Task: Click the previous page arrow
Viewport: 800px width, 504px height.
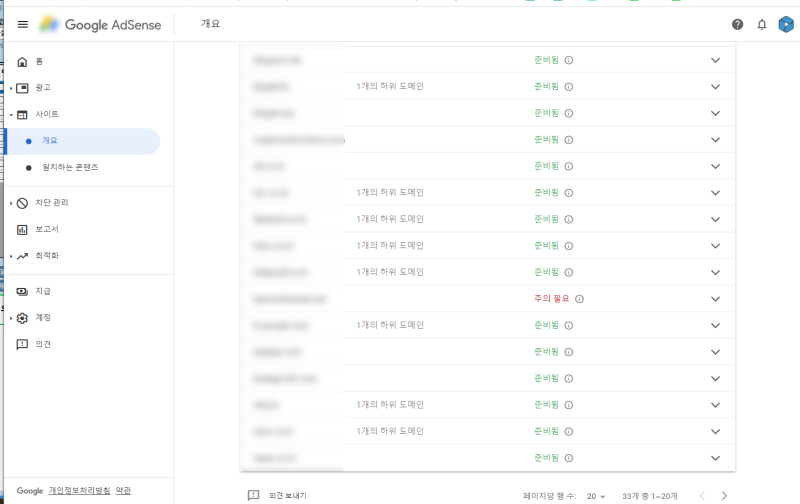Action: pos(703,496)
